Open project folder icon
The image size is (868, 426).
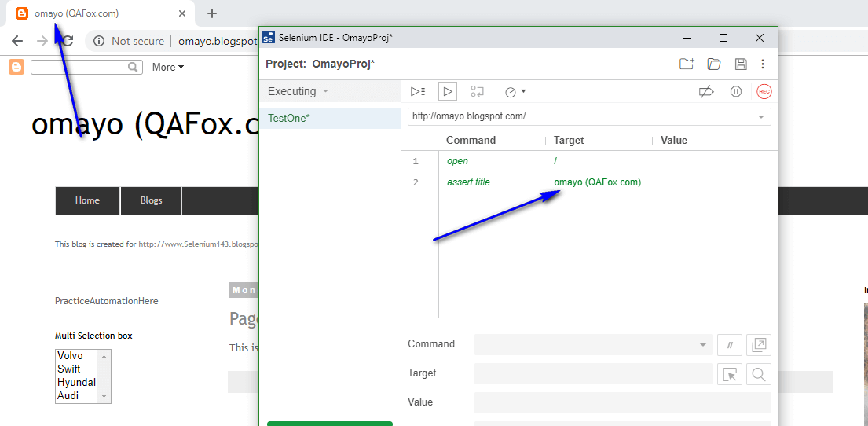coord(714,64)
